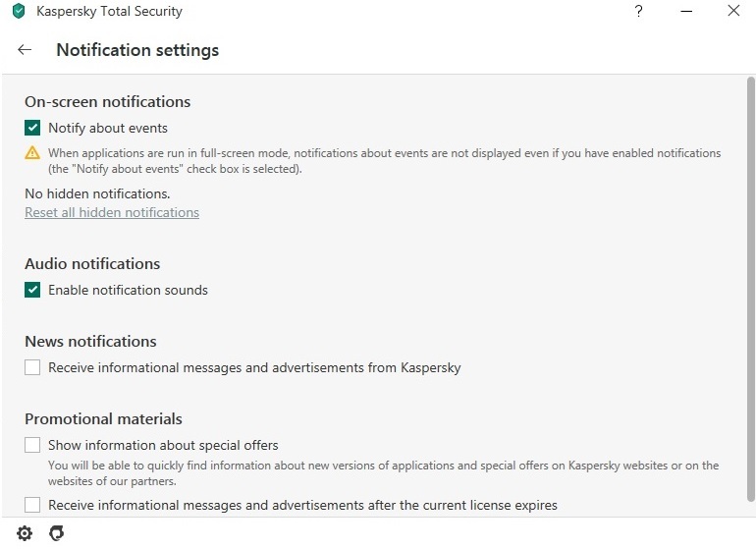Click the yellow warning triangle icon
This screenshot has width=756, height=549.
[32, 153]
